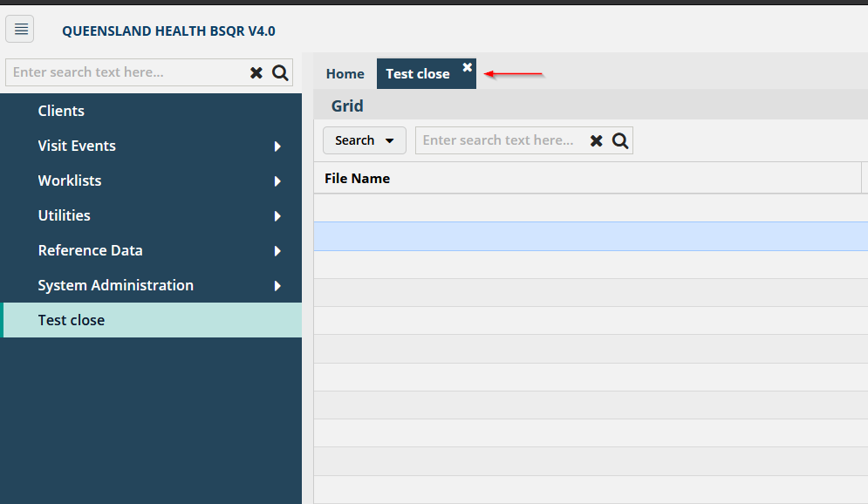The width and height of the screenshot is (868, 504).
Task: Select the Test close tab
Action: point(417,74)
